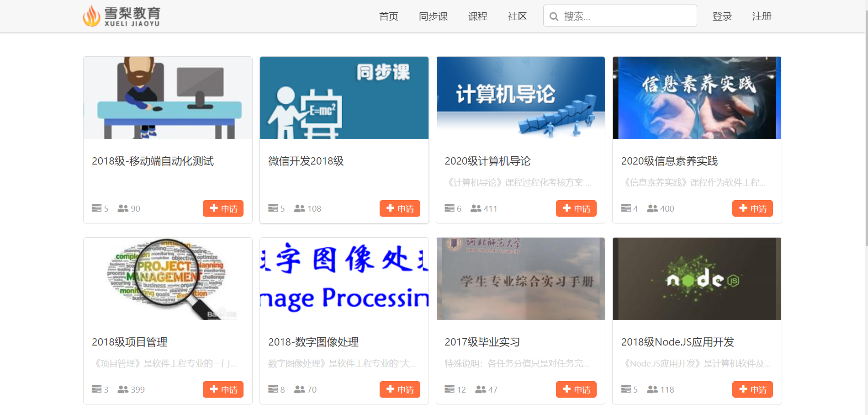Click title 微信开发2018级
The image size is (868, 415).
[x=306, y=161]
